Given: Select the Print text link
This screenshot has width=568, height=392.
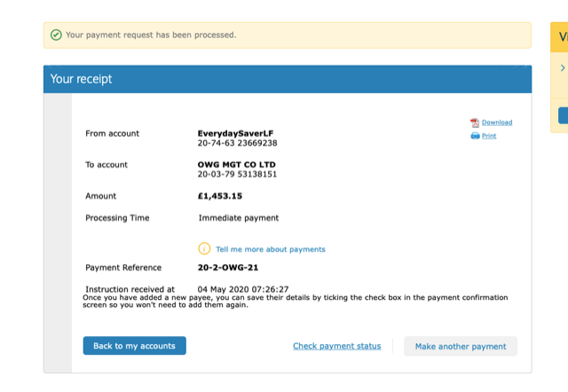Looking at the screenshot, I should tap(489, 136).
